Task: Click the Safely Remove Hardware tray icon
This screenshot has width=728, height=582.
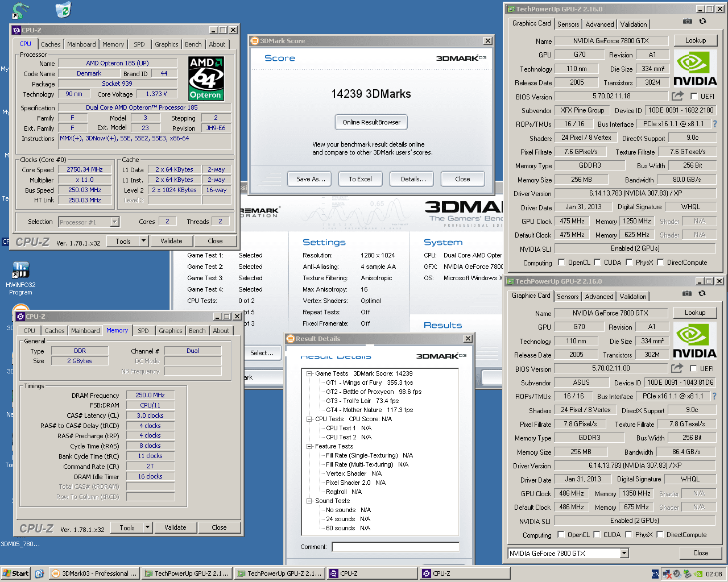Action: pyautogui.click(x=687, y=574)
